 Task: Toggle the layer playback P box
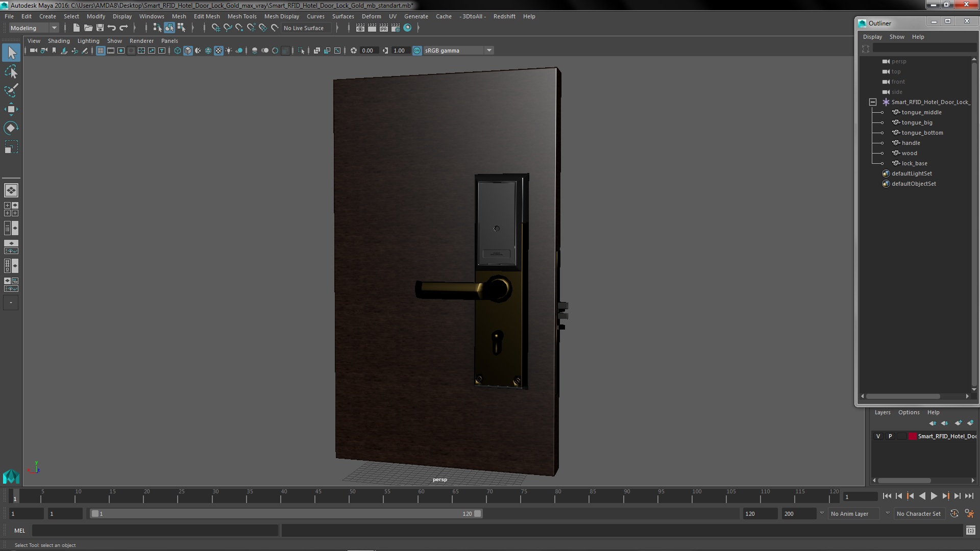[x=890, y=436]
